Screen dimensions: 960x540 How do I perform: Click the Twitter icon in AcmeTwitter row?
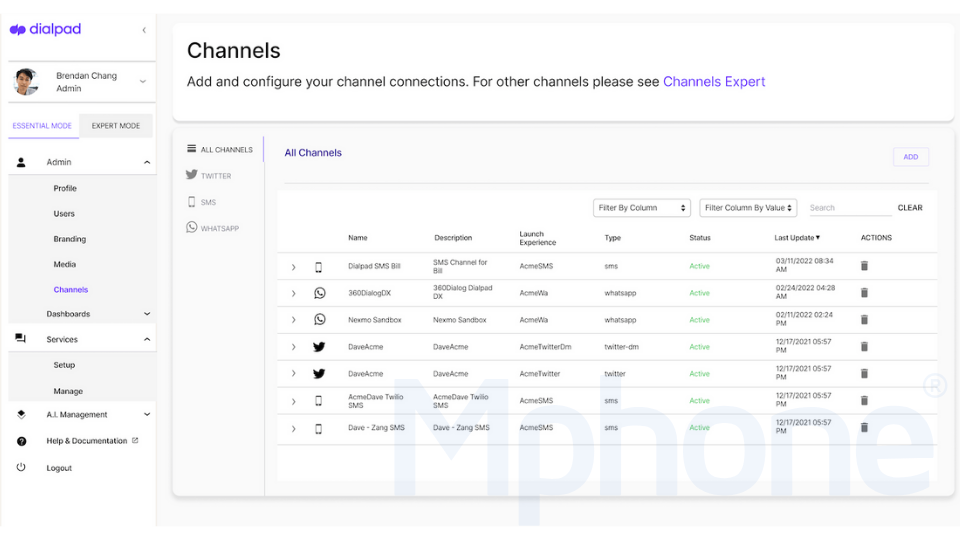click(319, 373)
